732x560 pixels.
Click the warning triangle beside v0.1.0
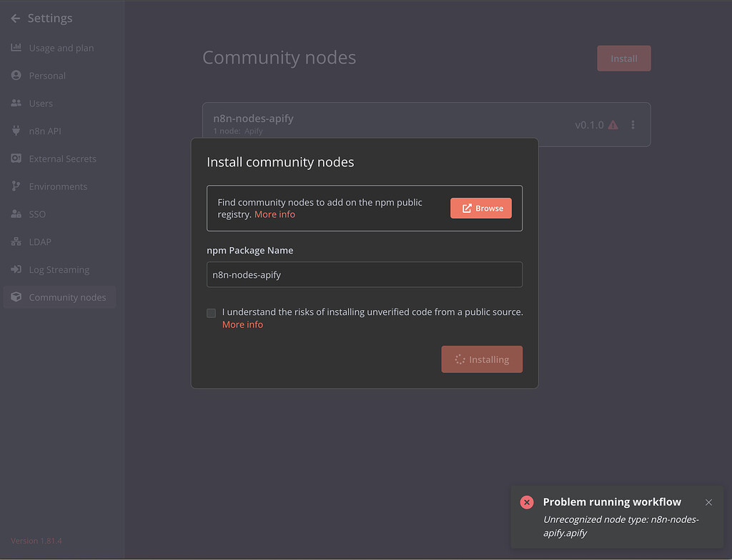pos(613,124)
